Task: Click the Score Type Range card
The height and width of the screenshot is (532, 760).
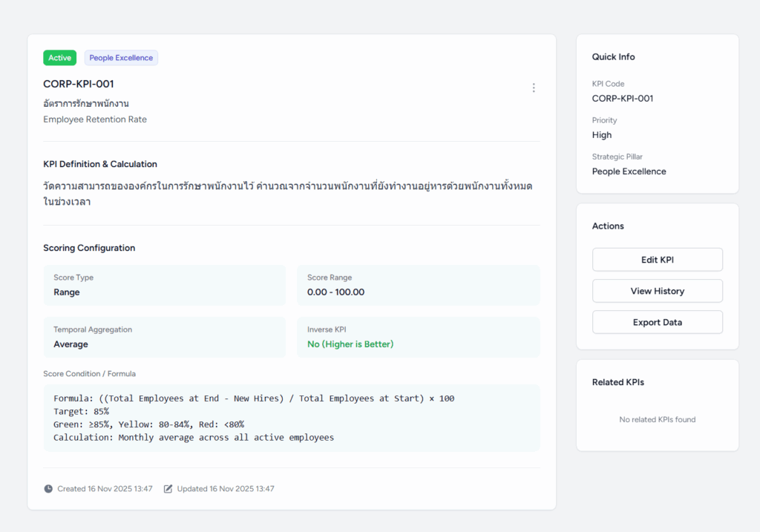Action: pyautogui.click(x=164, y=286)
